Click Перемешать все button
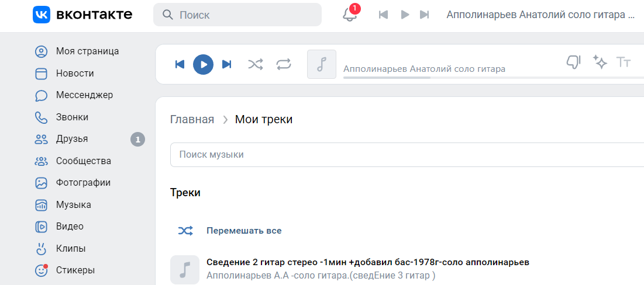 click(x=244, y=231)
